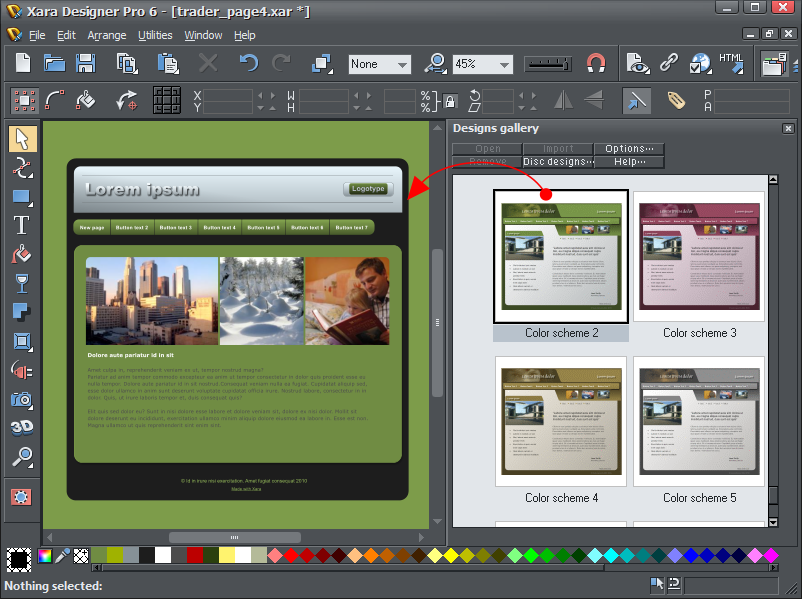This screenshot has width=802, height=599.
Task: Choose the Transparency wine glass tool
Action: (21, 283)
